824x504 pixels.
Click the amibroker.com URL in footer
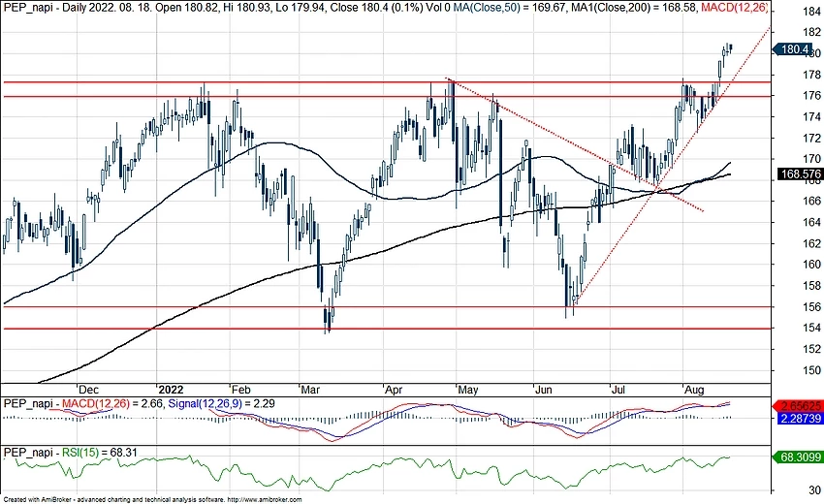265,500
